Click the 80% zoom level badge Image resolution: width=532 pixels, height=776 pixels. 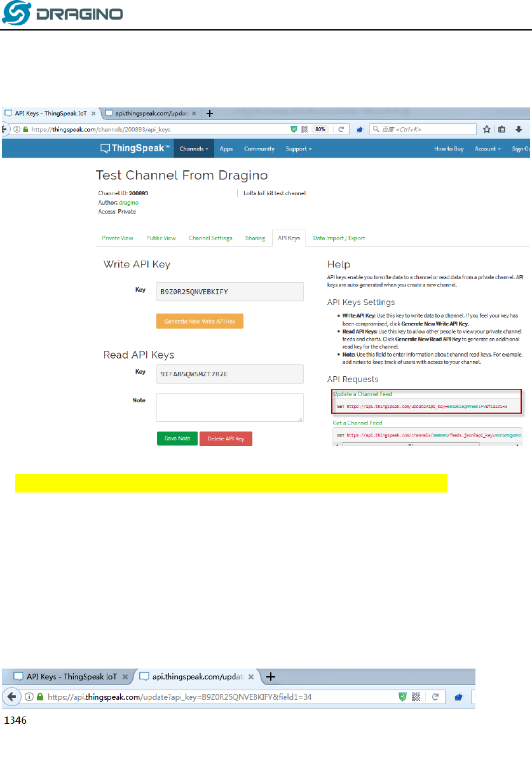pyautogui.click(x=320, y=129)
